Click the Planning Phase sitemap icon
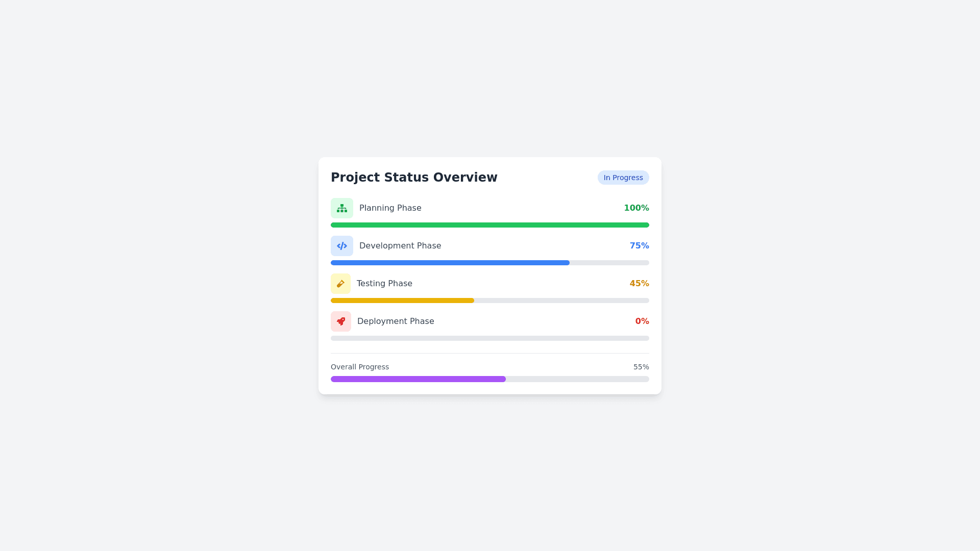 pos(342,208)
